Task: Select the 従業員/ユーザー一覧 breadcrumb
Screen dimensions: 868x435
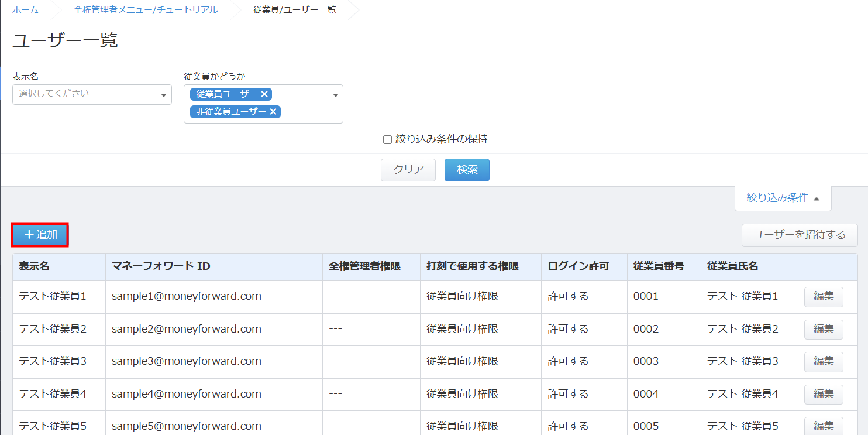Action: [295, 10]
